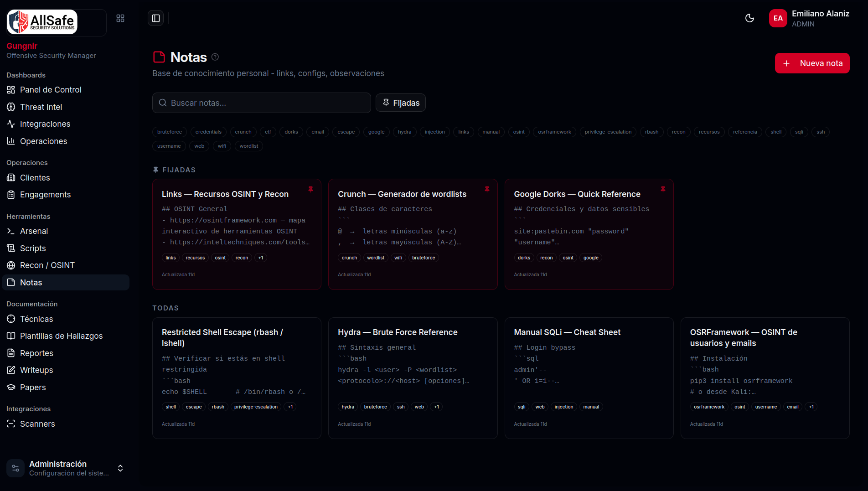Viewport: 868px width, 491px height.
Task: Show hidden tags via +1 on Hydra note
Action: [x=437, y=407]
